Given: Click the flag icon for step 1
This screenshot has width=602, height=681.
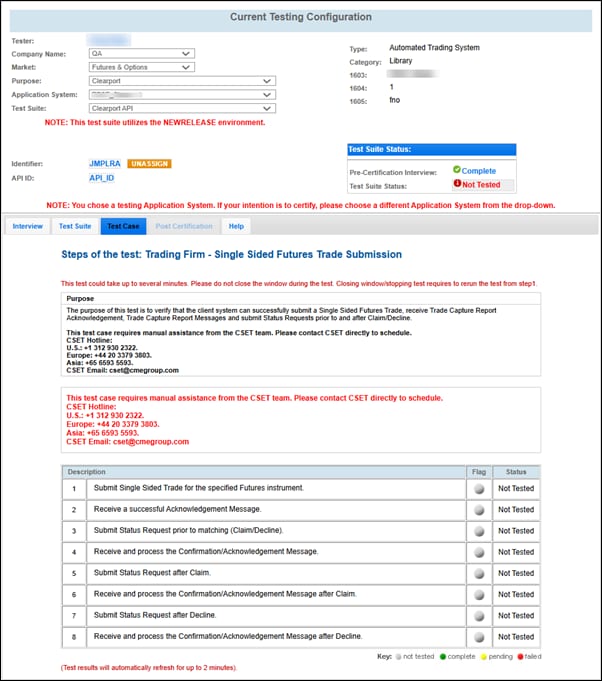Looking at the screenshot, I should click(480, 489).
